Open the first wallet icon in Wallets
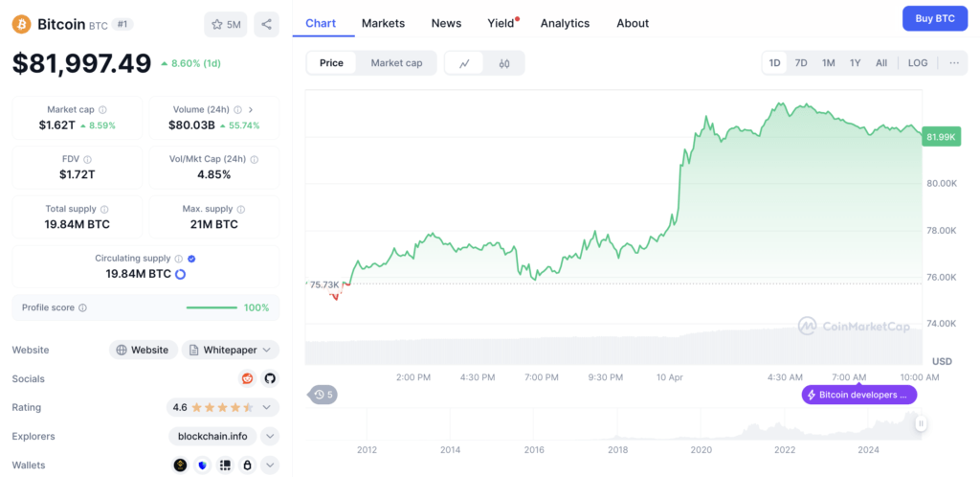This screenshot has height=477, width=980. (x=180, y=466)
